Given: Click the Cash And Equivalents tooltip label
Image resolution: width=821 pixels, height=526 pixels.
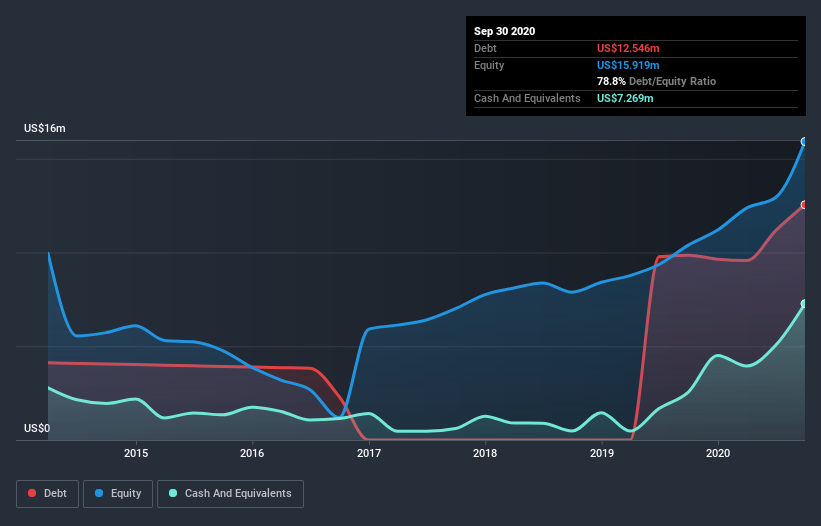Looking at the screenshot, I should [x=527, y=98].
